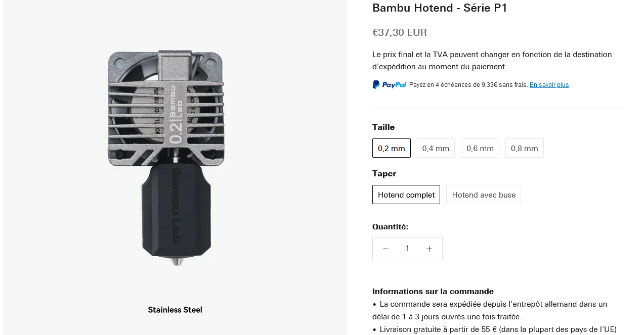Click the PayPal logo
Screen dimensions: 644x335
pyautogui.click(x=390, y=85)
